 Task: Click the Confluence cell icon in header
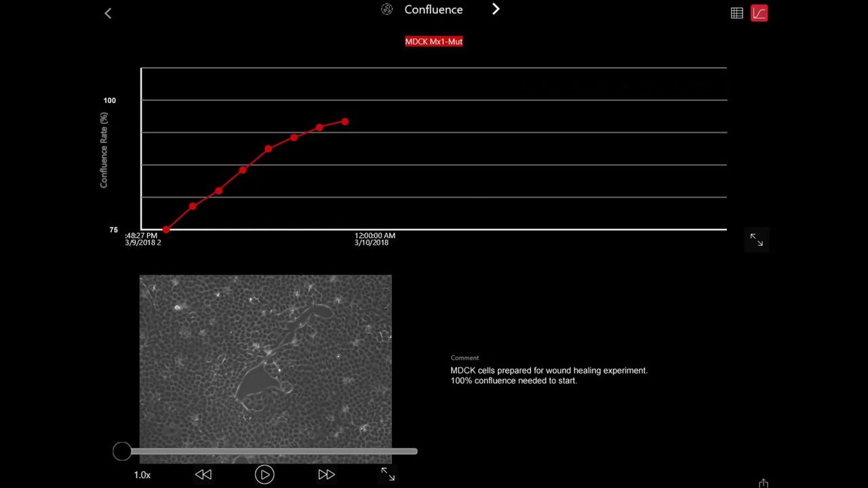387,9
